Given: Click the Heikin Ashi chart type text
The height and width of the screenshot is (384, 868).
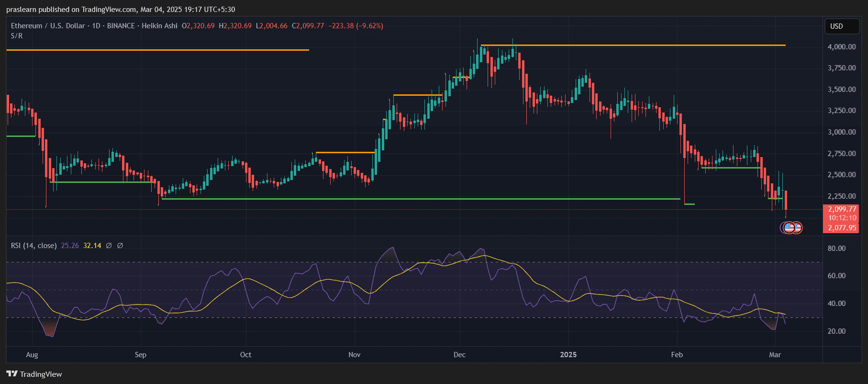Looking at the screenshot, I should tap(159, 26).
